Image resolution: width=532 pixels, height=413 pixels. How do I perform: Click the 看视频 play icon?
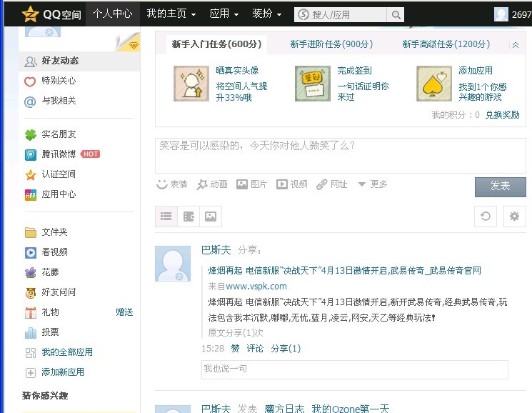31,252
